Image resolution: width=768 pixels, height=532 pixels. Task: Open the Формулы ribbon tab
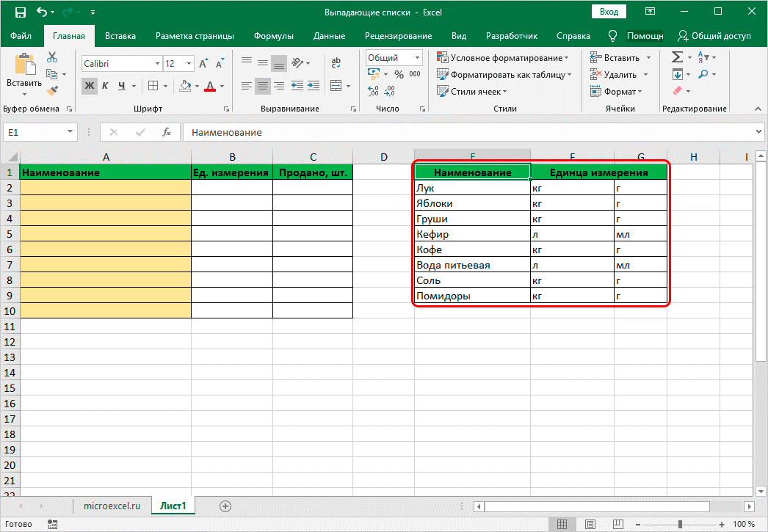click(x=273, y=36)
